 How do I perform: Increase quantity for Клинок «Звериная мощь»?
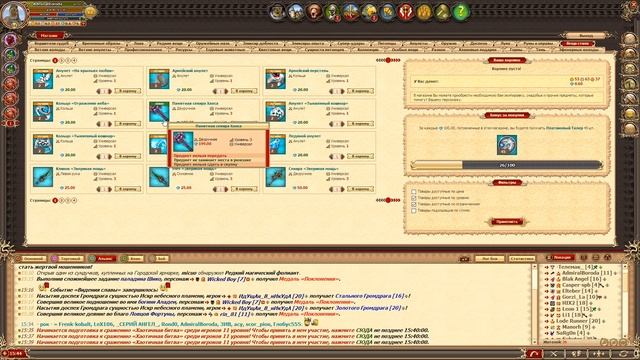(109, 189)
